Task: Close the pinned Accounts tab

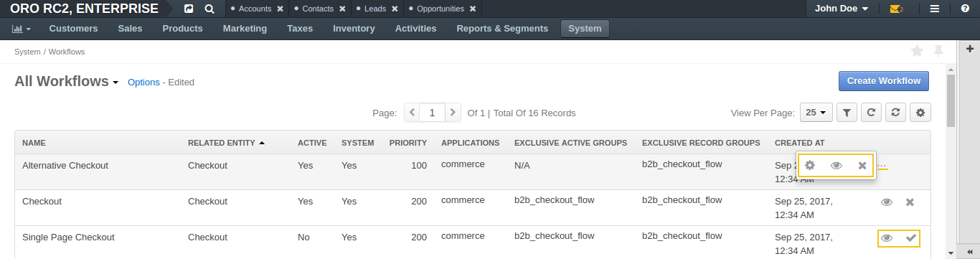Action: pos(280,9)
